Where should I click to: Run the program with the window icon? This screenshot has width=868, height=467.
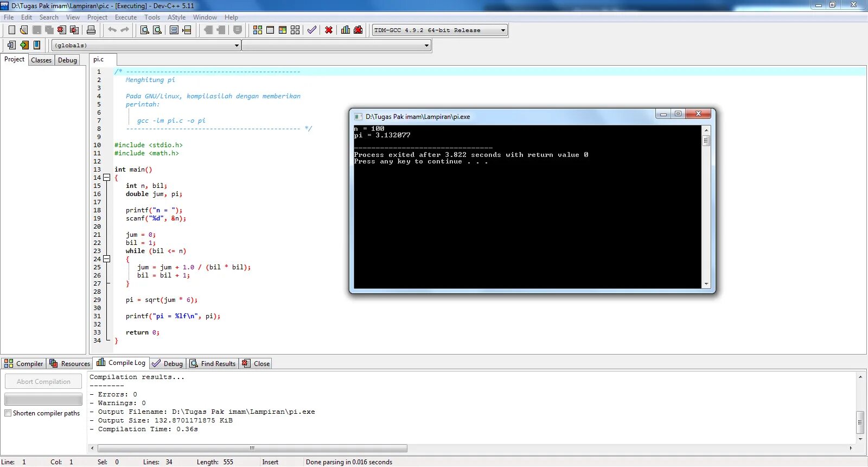coord(270,30)
